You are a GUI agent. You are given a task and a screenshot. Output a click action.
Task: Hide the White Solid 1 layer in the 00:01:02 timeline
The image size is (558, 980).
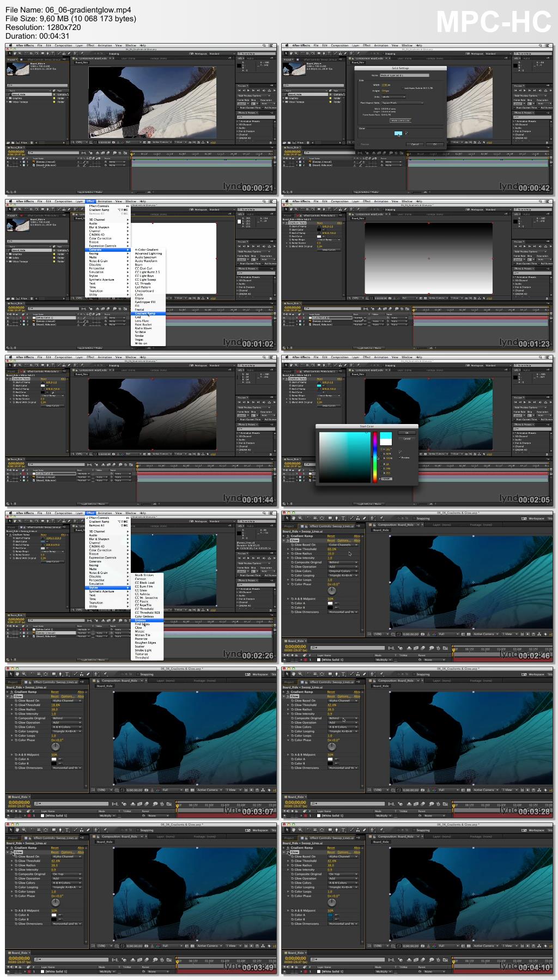[8, 318]
